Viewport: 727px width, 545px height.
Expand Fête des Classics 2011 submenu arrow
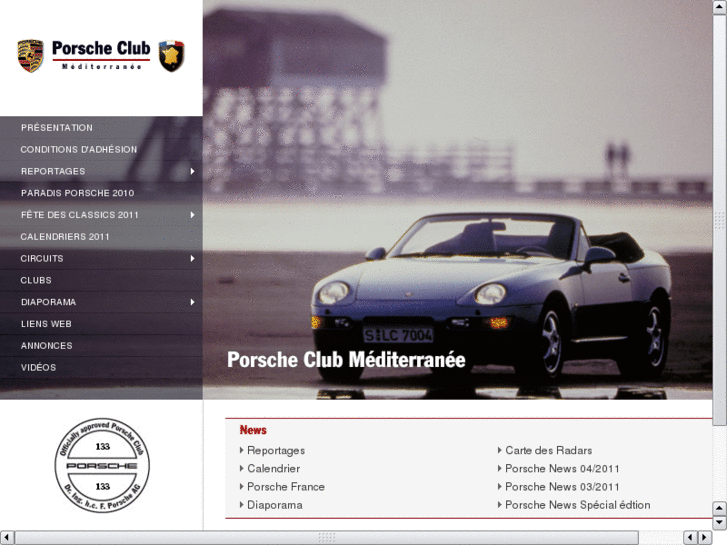192,215
